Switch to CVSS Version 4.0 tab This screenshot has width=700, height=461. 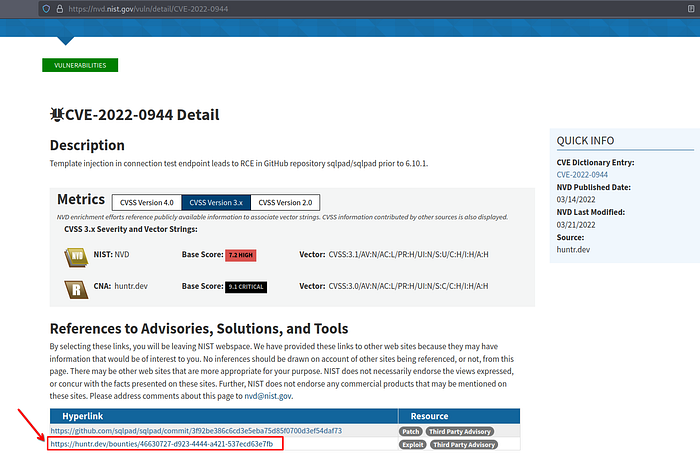(x=146, y=203)
